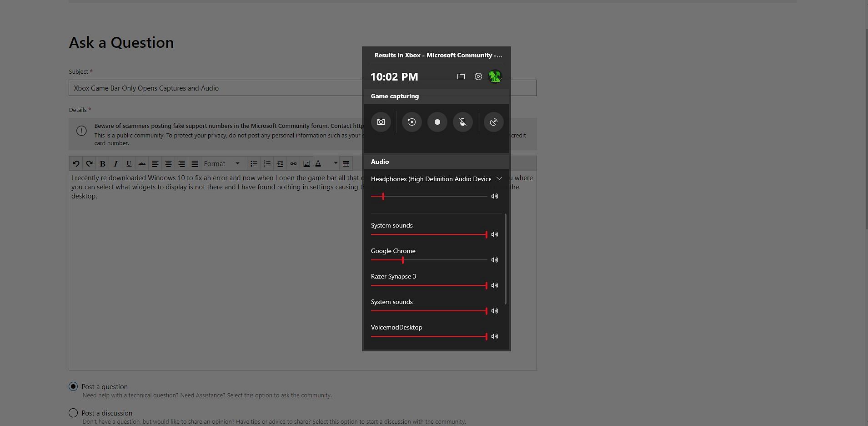Open the font color dropdown arrow

pos(336,164)
